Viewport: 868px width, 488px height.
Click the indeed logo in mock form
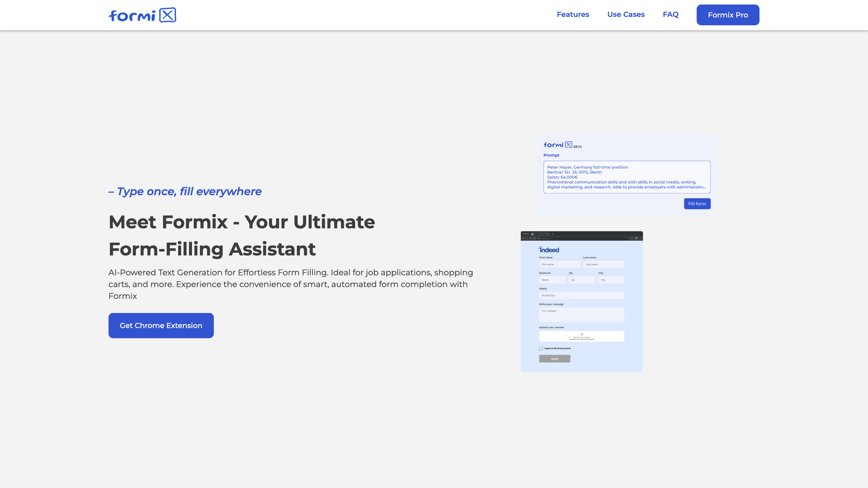[549, 250]
